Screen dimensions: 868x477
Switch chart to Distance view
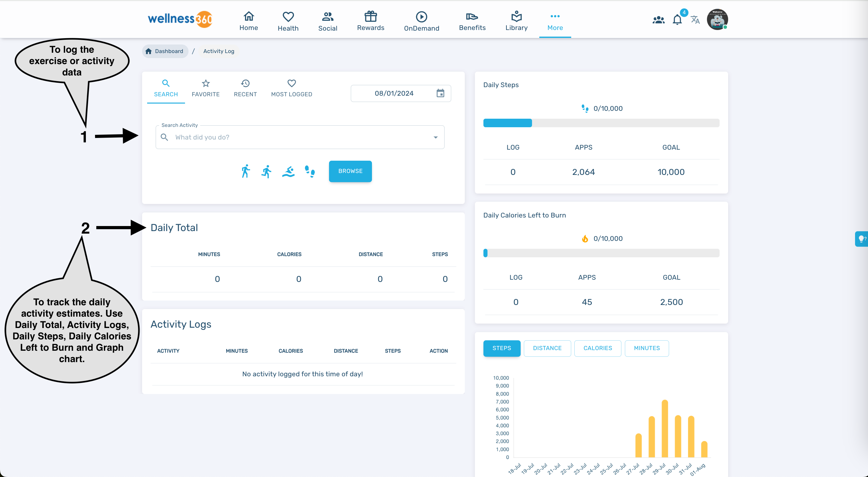547,348
